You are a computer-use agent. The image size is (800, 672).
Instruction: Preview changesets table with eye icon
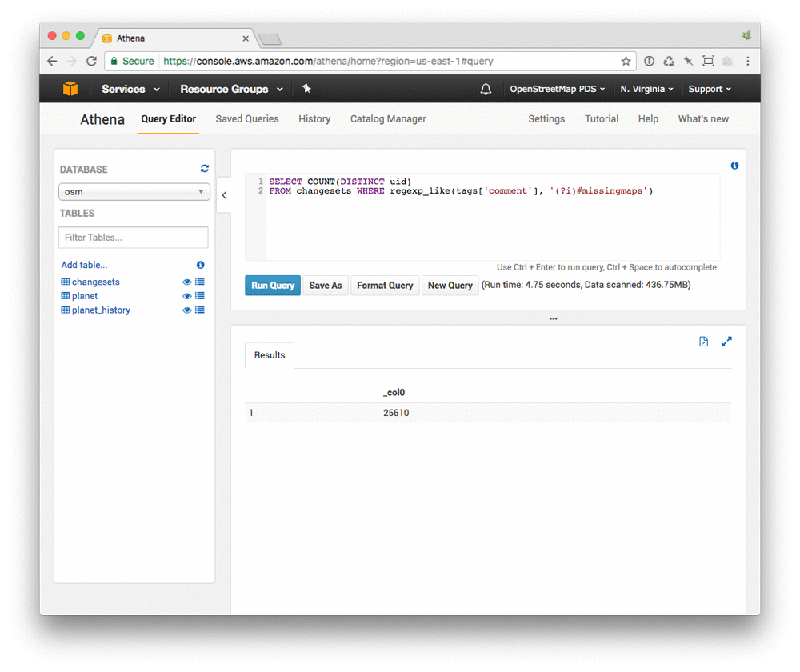[x=187, y=282]
